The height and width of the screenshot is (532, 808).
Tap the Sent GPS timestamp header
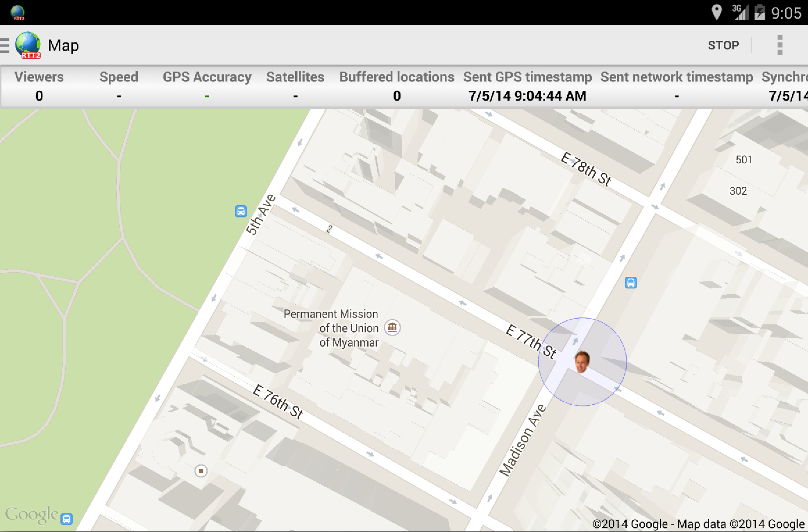[528, 77]
